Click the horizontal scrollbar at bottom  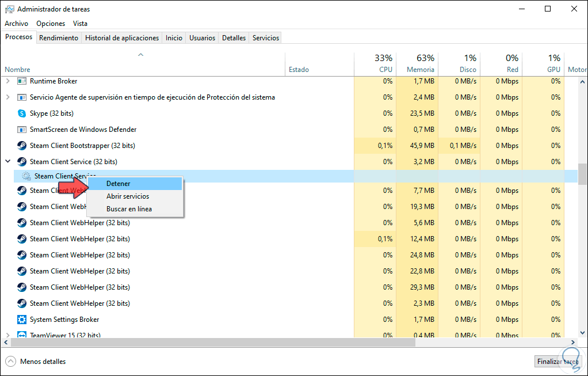click(x=213, y=343)
